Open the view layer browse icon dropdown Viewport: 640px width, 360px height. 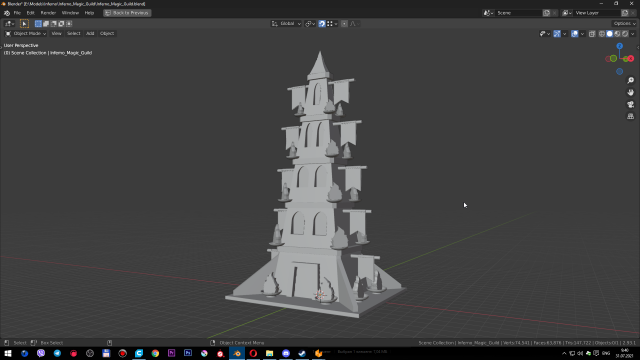[x=567, y=13]
